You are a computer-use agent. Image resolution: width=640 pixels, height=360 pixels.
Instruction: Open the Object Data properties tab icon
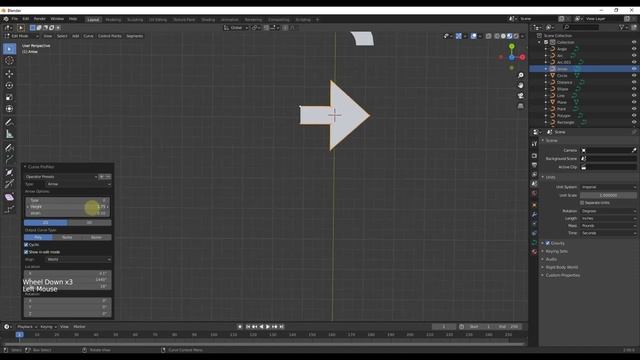pyautogui.click(x=534, y=243)
